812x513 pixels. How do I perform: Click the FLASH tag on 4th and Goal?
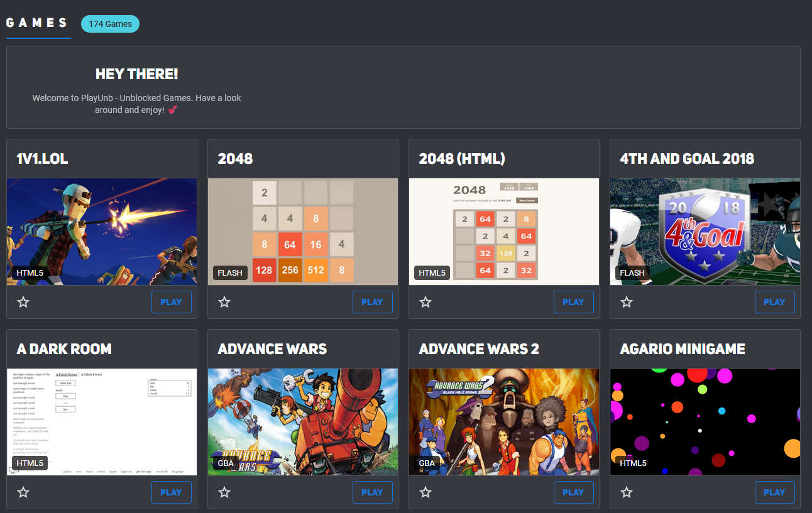tap(632, 273)
